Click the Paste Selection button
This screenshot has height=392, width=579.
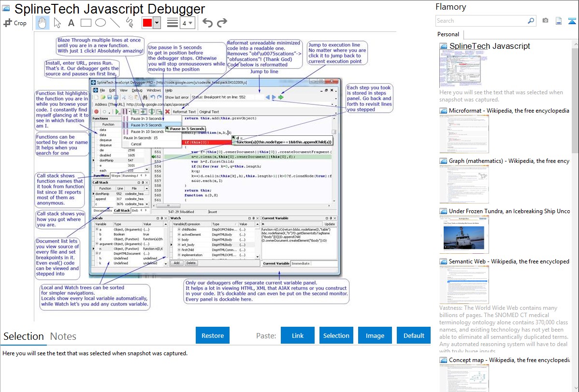point(336,335)
